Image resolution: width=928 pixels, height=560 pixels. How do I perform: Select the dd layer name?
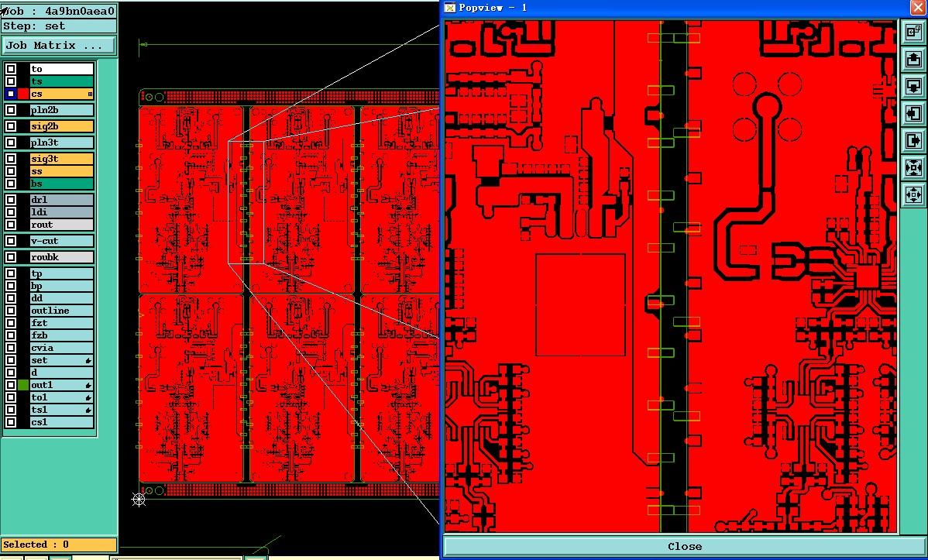61,299
